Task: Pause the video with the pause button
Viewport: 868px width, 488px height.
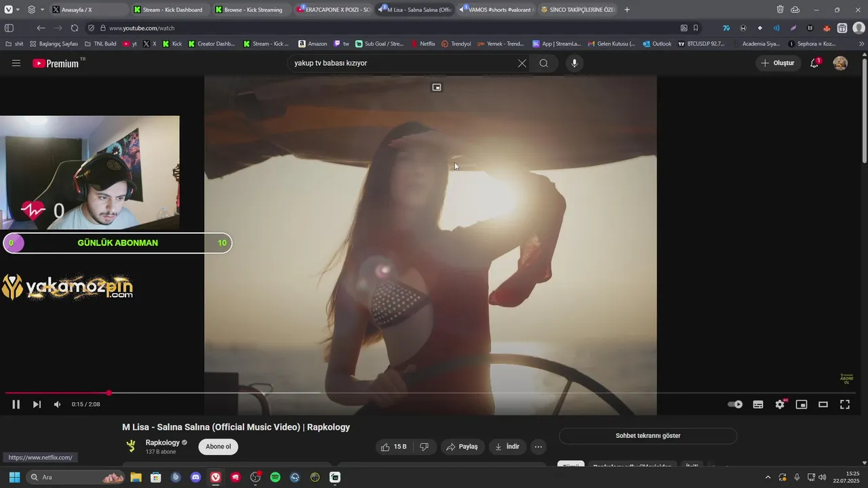Action: (x=16, y=405)
